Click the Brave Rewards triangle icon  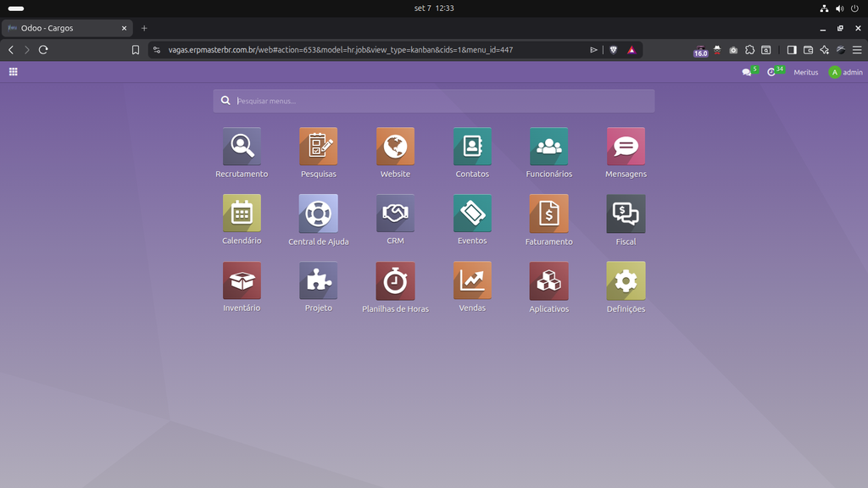(631, 50)
